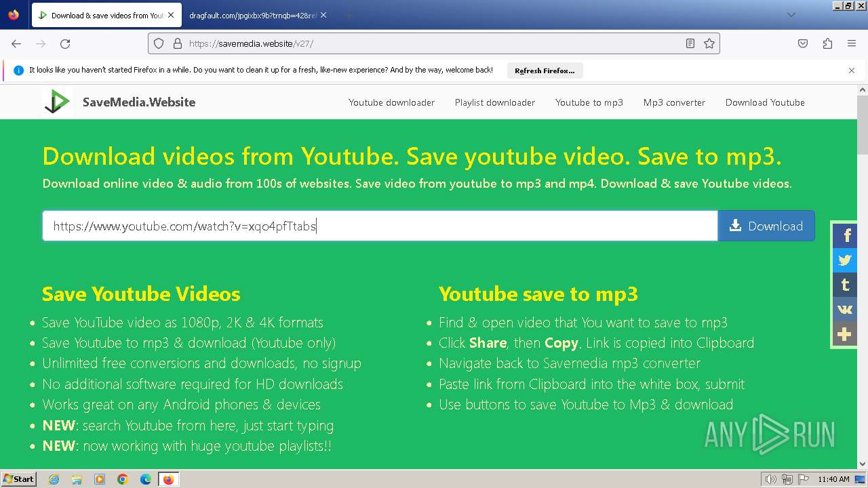This screenshot has width=868, height=488.
Task: Open the volume speaker tray icon
Action: 771,479
